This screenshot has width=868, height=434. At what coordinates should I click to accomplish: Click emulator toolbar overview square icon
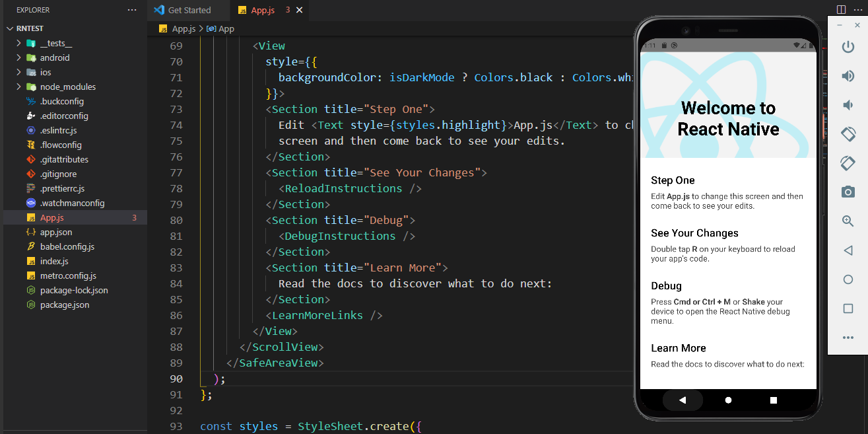click(848, 308)
